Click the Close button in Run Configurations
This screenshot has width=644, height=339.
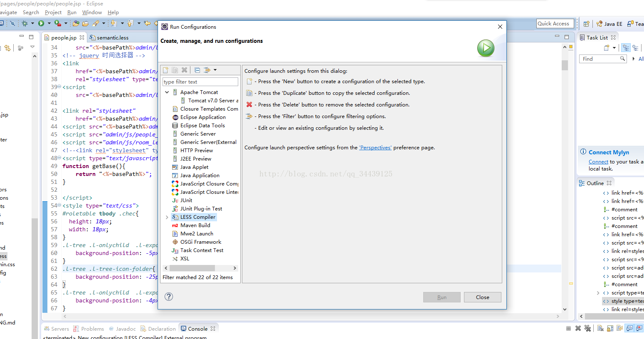click(x=483, y=297)
